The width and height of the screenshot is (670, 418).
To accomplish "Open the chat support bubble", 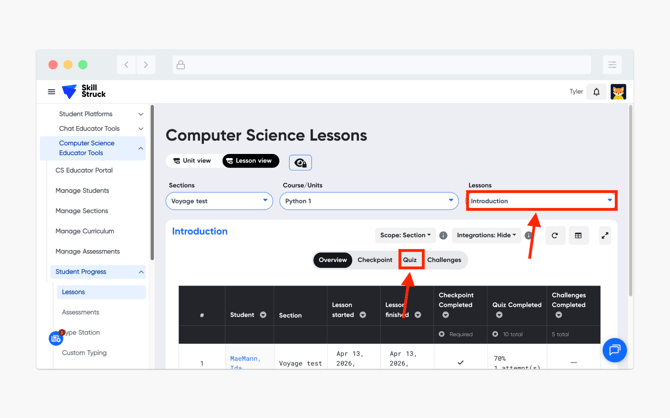I will click(614, 350).
